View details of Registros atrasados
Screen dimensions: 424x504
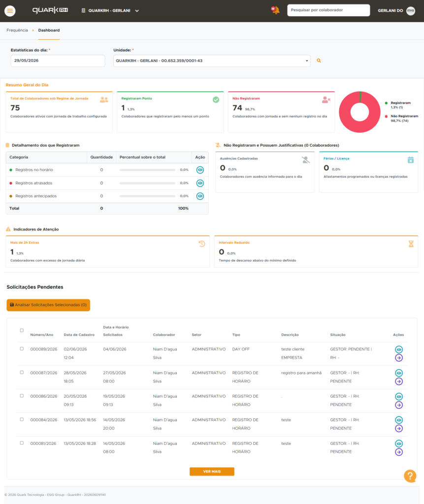coord(200,183)
